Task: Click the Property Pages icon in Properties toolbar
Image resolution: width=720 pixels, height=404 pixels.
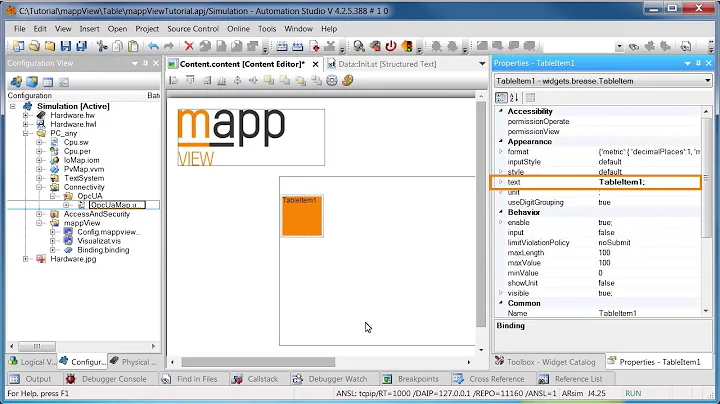Action: coord(530,97)
